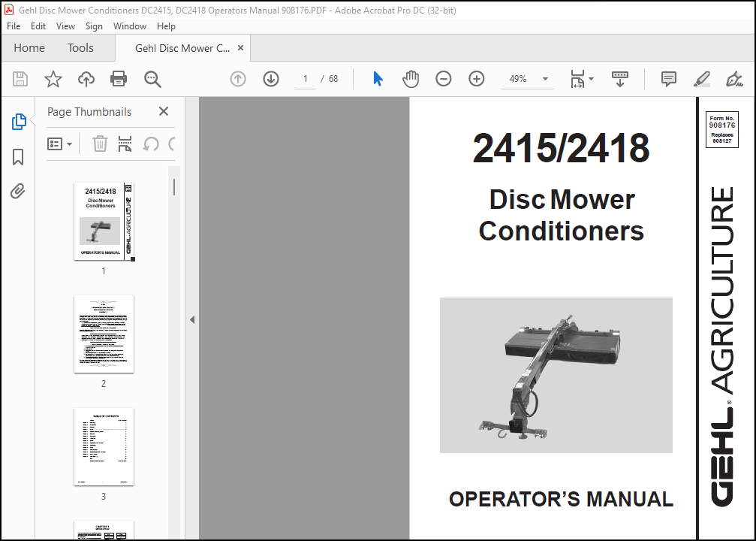Switch to the Tools tab

(80, 48)
